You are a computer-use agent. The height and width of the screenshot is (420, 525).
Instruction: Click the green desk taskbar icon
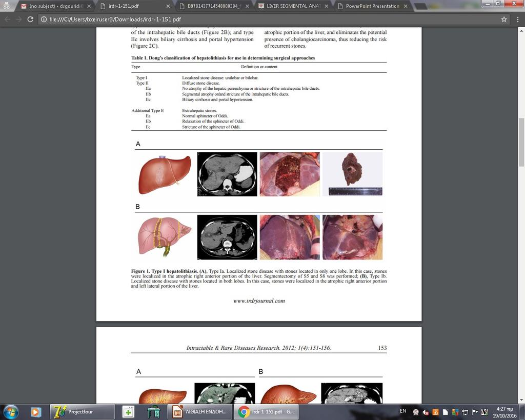[153, 412]
